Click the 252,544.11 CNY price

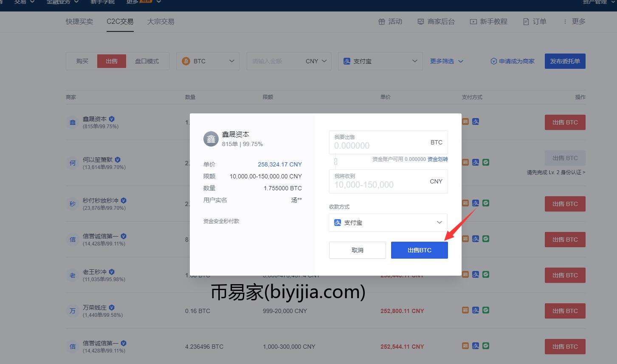coord(402,347)
